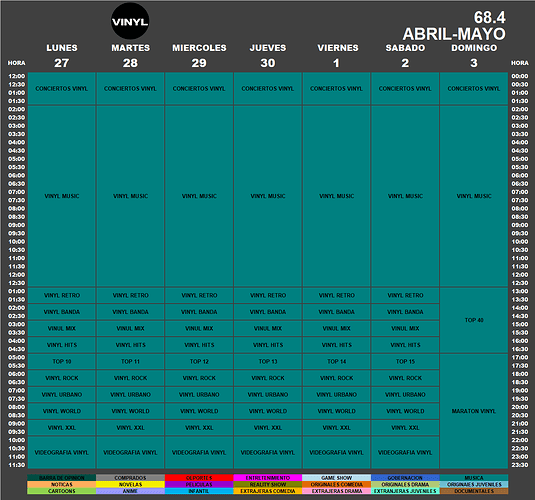Pick the CARTOONS green legend swatch
Image resolution: width=535 pixels, height=500 pixels.
(62, 491)
